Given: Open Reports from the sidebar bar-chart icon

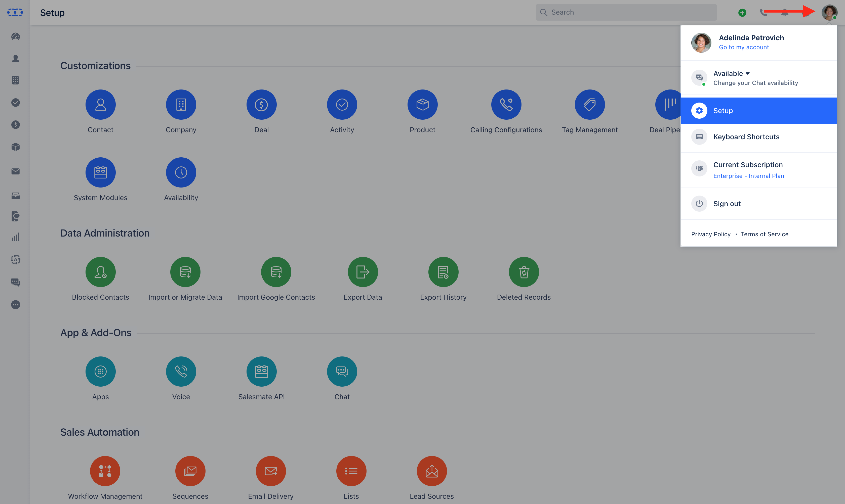Looking at the screenshot, I should (15, 237).
